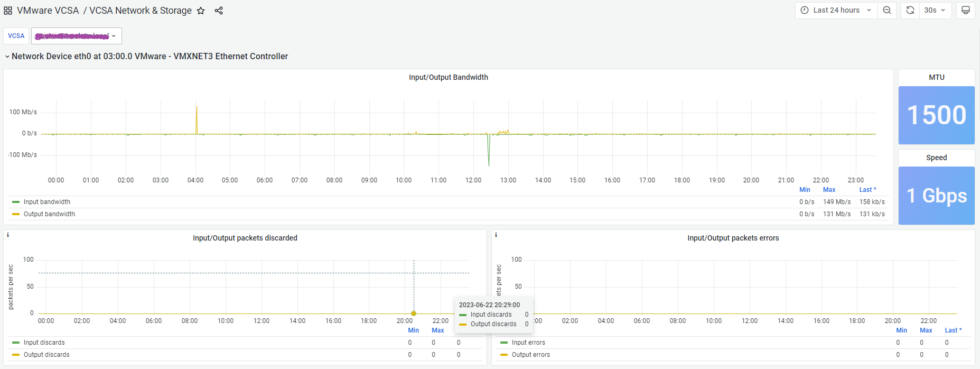Toggle Input errors series in legend
Image resolution: width=980 pixels, height=369 pixels.
click(x=528, y=343)
